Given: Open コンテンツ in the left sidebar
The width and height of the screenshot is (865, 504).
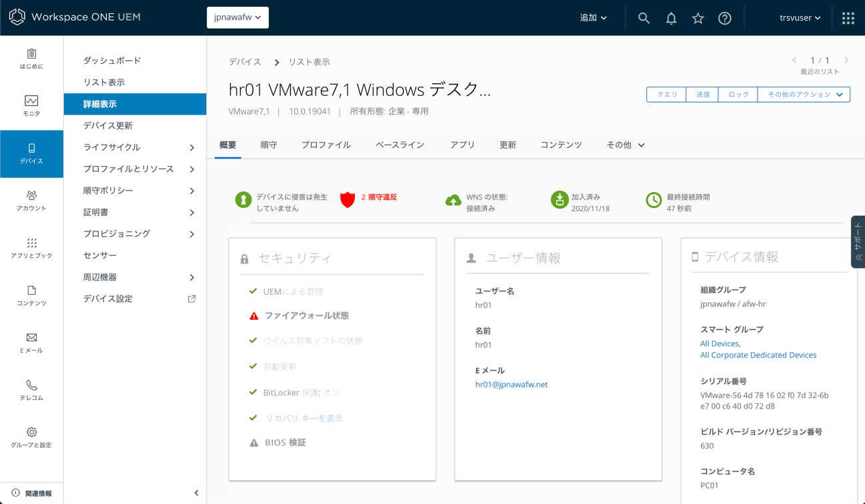Looking at the screenshot, I should (x=31, y=295).
